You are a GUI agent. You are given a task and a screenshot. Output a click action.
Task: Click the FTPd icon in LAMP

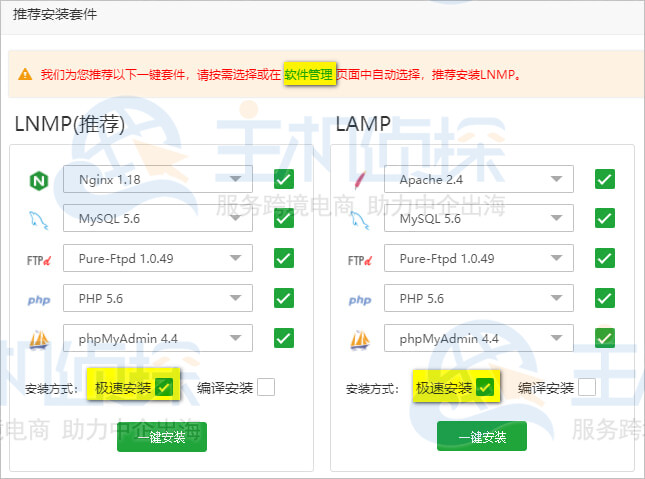[360, 260]
